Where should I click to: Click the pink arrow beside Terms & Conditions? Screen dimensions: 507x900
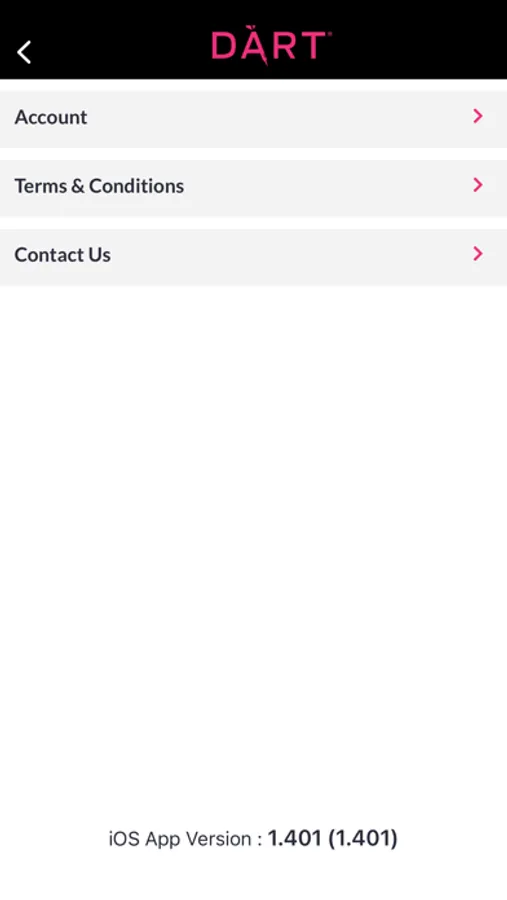click(x=477, y=185)
